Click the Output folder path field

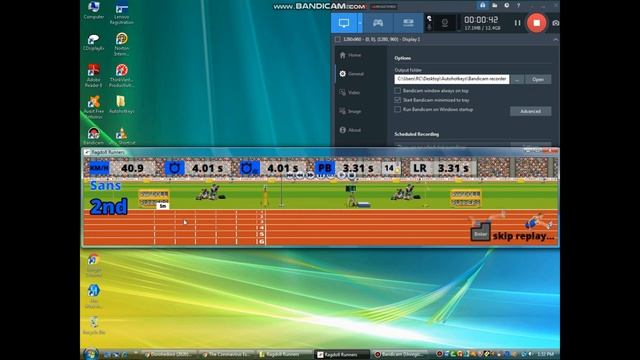coord(452,79)
